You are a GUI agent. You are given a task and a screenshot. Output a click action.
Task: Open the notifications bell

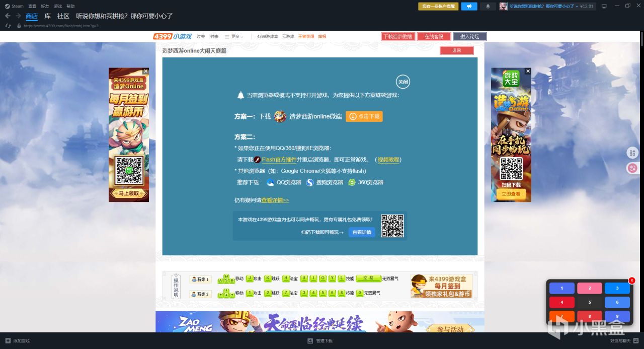(x=488, y=6)
